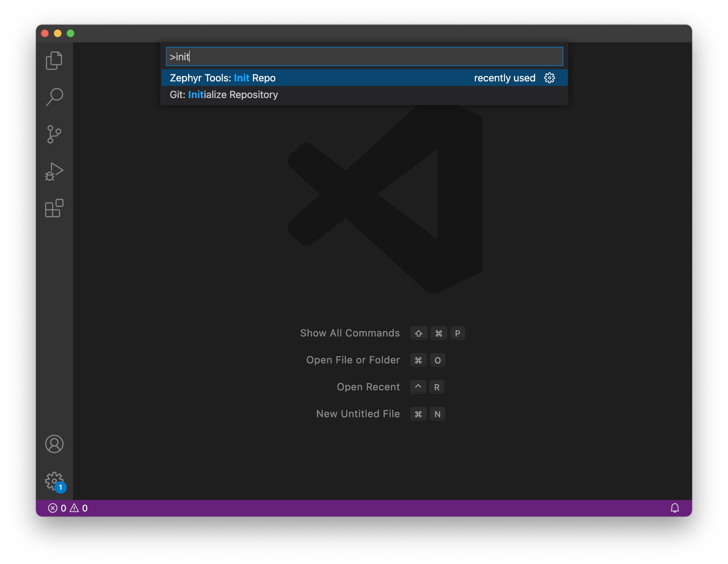Click the yellow minimize window button

pyautogui.click(x=58, y=33)
